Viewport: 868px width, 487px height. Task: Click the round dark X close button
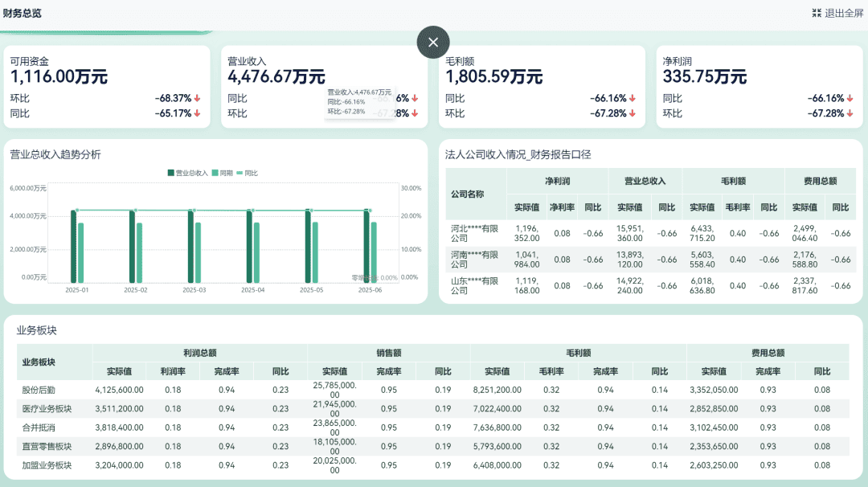click(433, 42)
